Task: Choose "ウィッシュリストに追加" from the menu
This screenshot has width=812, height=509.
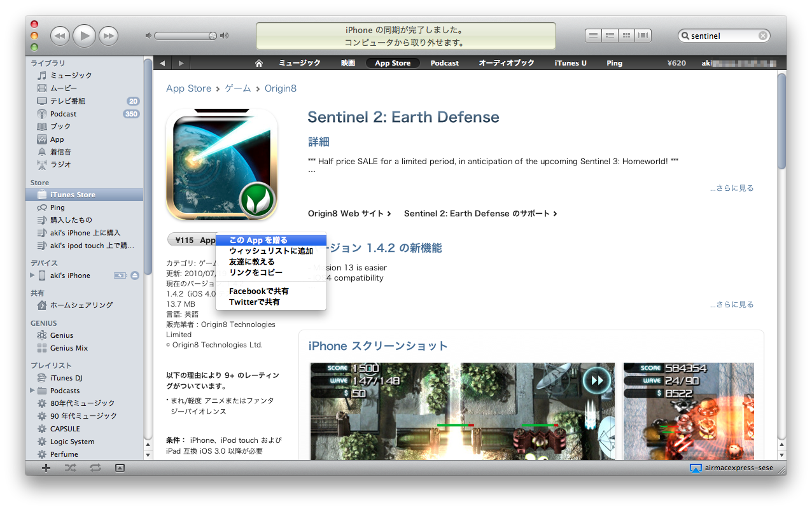Action: point(271,251)
